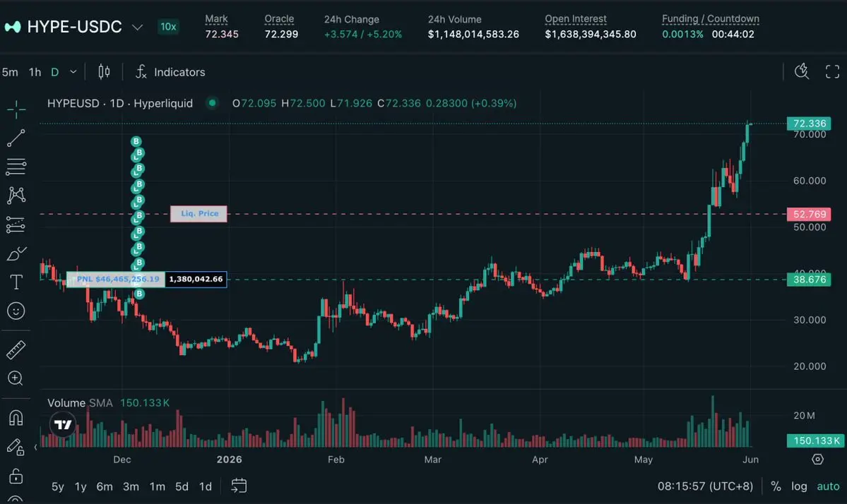The image size is (847, 504).
Task: Click the Liq. Price line label
Action: tap(199, 214)
